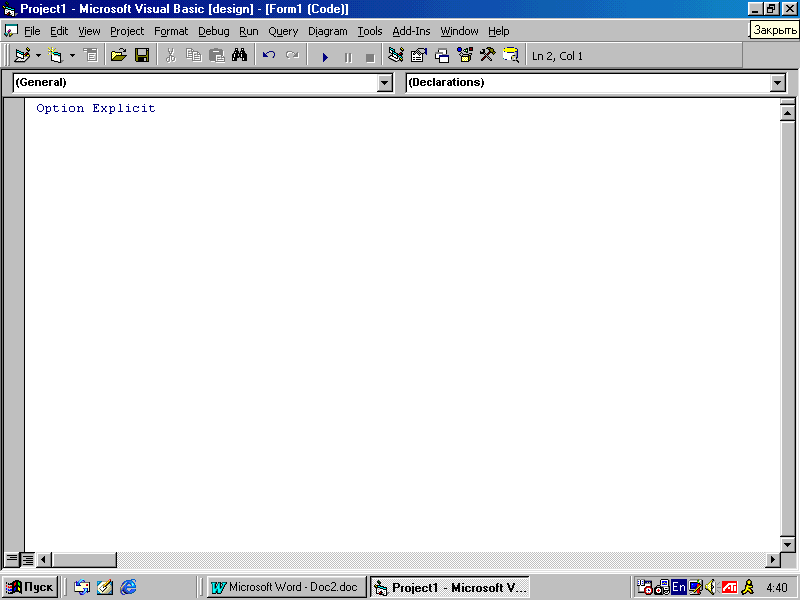This screenshot has width=800, height=600.
Task: Click the Cut scissors icon
Action: point(170,55)
